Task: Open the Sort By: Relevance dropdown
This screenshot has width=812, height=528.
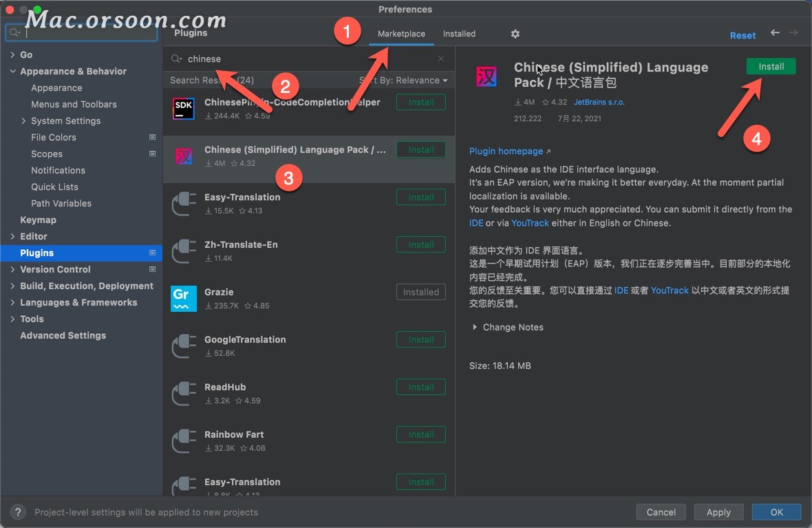Action: [x=403, y=81]
